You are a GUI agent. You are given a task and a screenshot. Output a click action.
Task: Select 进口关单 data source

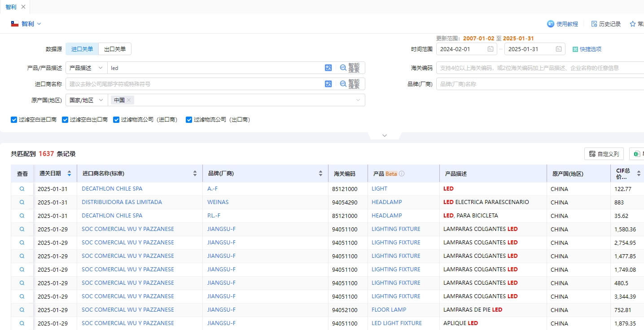pos(82,49)
